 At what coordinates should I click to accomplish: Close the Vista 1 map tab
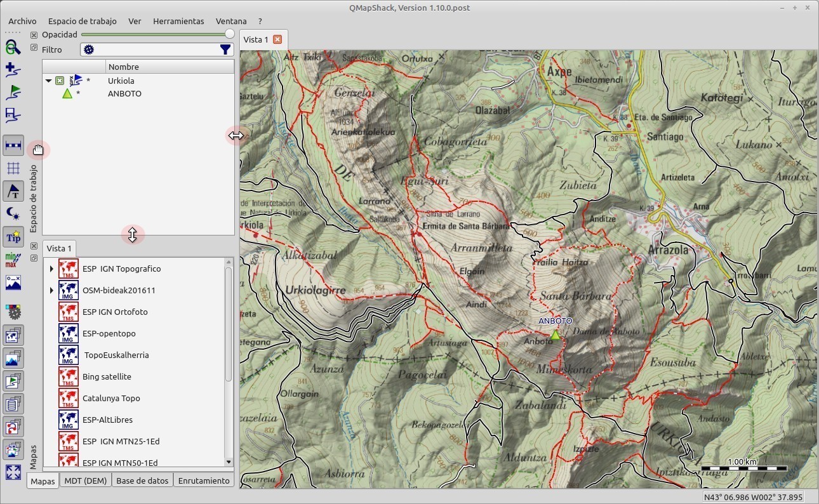277,39
